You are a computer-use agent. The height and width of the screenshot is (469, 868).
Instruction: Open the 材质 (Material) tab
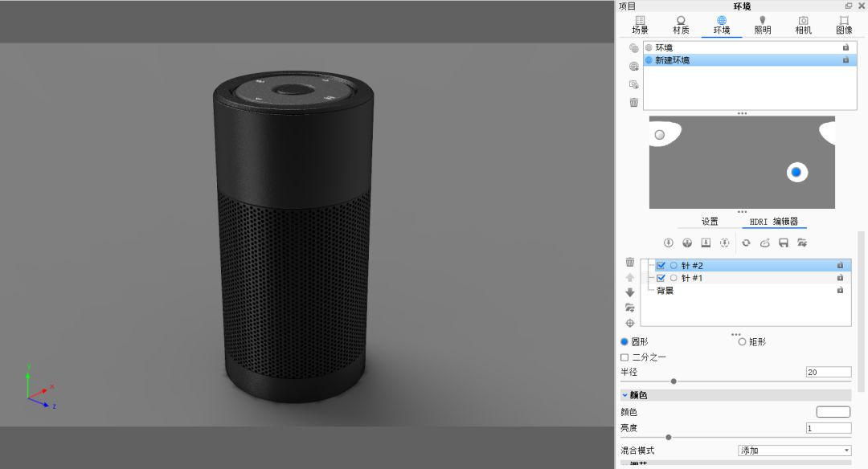681,26
